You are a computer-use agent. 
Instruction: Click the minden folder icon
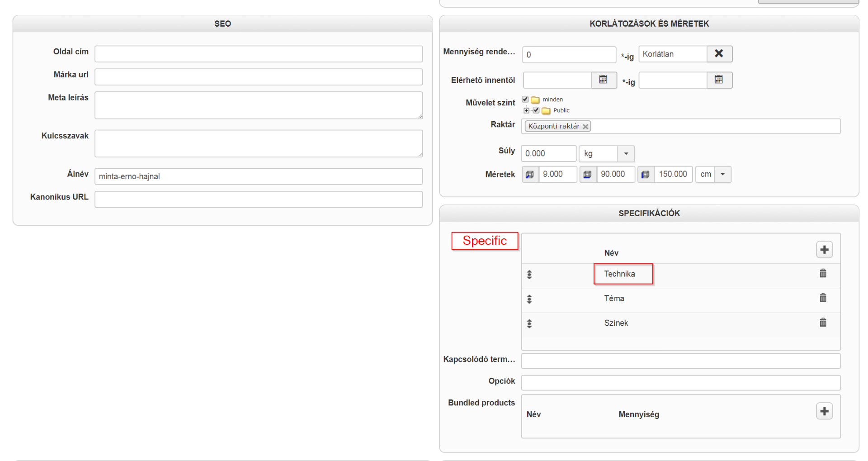535,100
